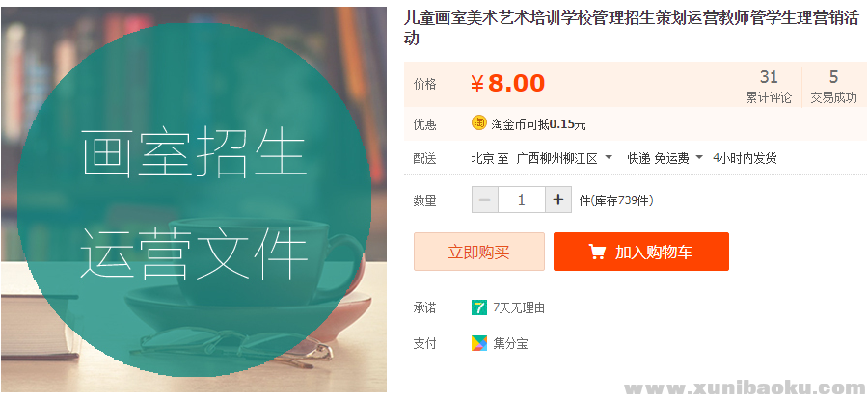Expand the 快递 免运费 shipping dropdown
The width and height of the screenshot is (868, 400).
[x=665, y=158]
